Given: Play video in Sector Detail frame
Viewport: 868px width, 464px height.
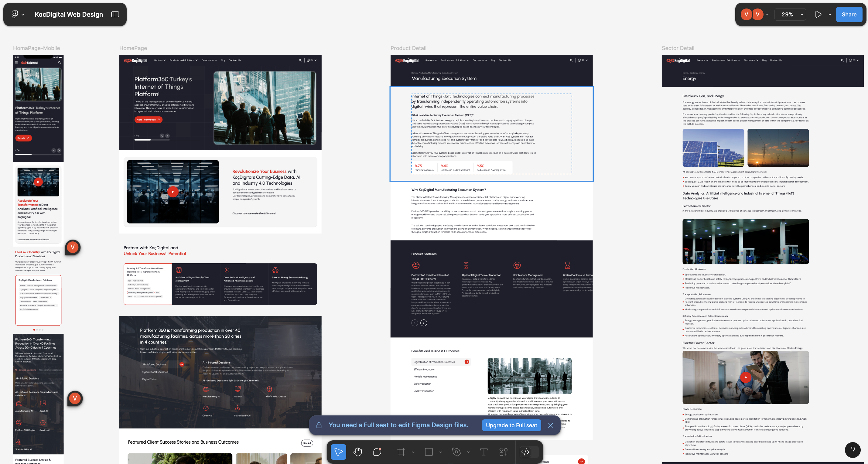Looking at the screenshot, I should (x=745, y=377).
